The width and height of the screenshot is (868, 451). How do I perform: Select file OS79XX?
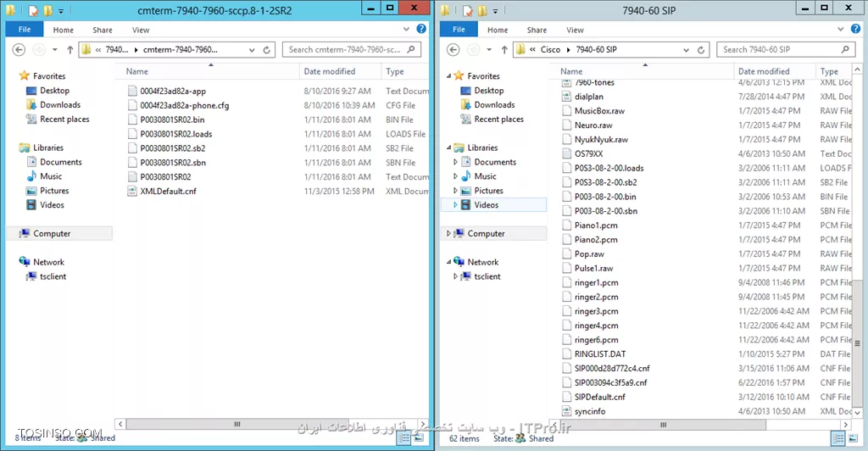point(588,153)
